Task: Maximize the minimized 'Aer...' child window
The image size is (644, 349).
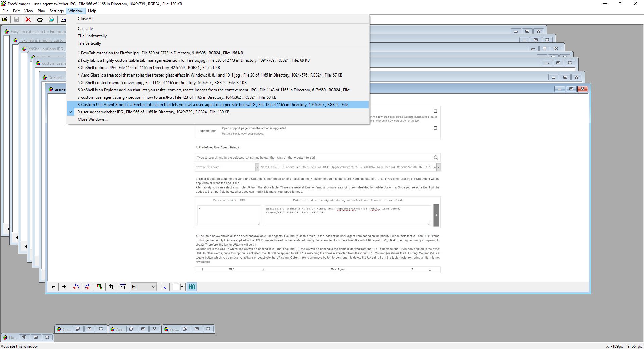Action: (x=143, y=329)
